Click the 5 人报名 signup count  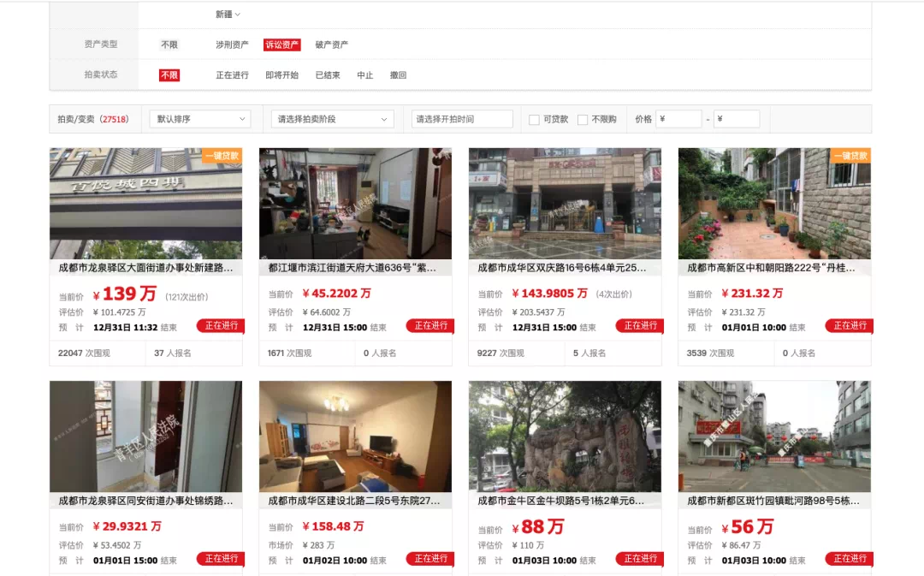tap(589, 353)
